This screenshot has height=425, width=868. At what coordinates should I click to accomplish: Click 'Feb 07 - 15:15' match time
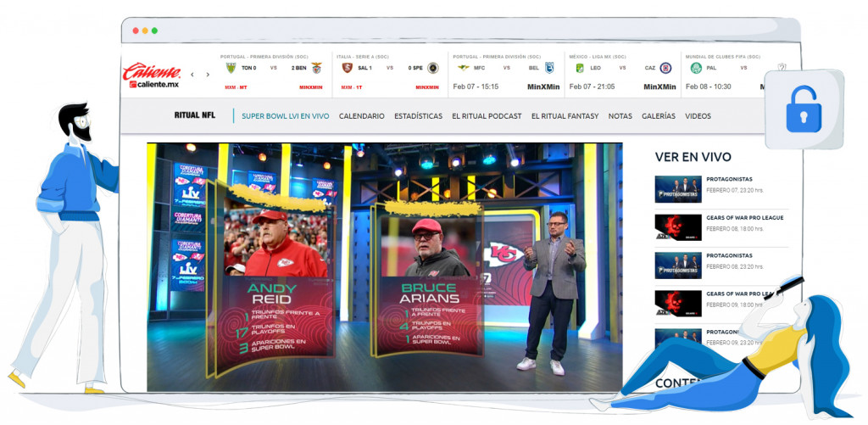pyautogui.click(x=476, y=87)
